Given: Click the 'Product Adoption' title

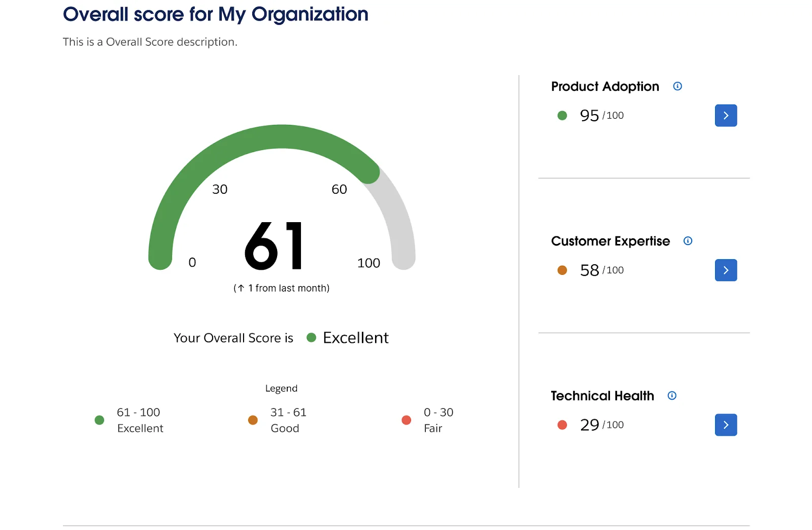Looking at the screenshot, I should (605, 87).
